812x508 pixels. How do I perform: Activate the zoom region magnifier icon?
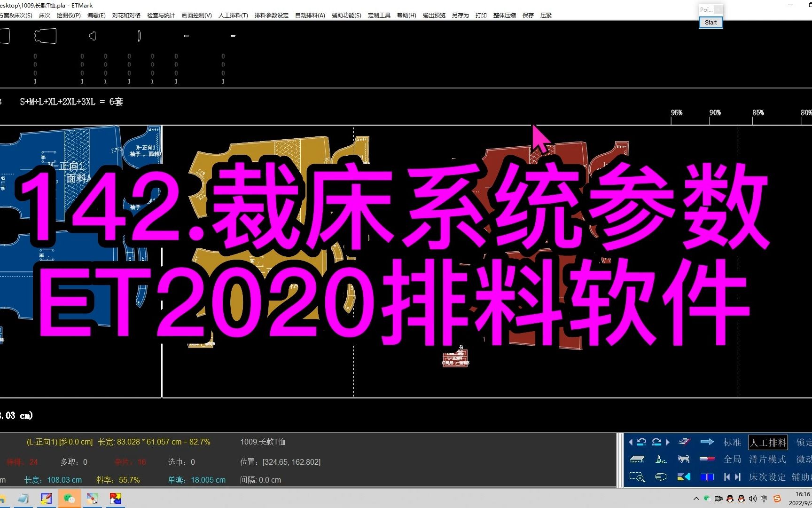point(637,477)
